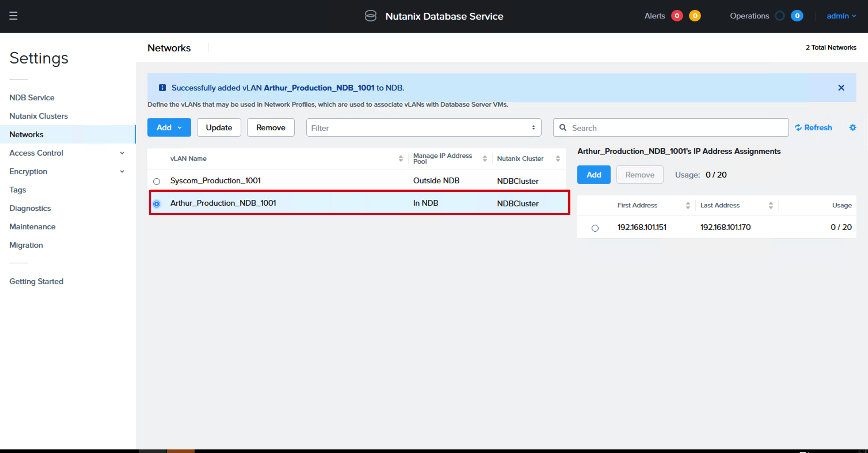Screen dimensions: 868x453
Task: Select the 192.168.101.151 IP range radio button
Action: click(x=595, y=228)
